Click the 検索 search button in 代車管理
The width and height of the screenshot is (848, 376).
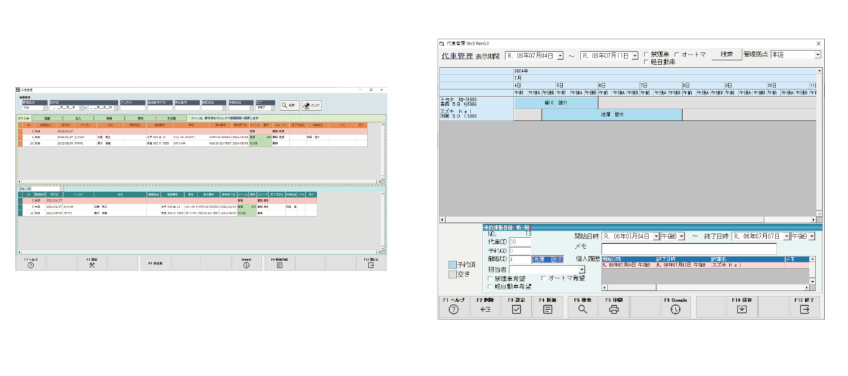tap(726, 55)
